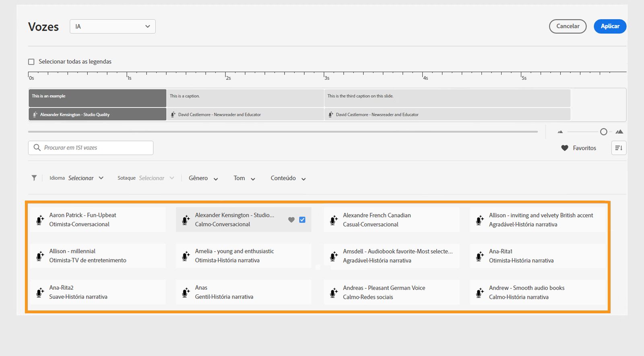Click the microphone icon of second caption's voice
Viewport: 644px width, 356px height.
[173, 115]
